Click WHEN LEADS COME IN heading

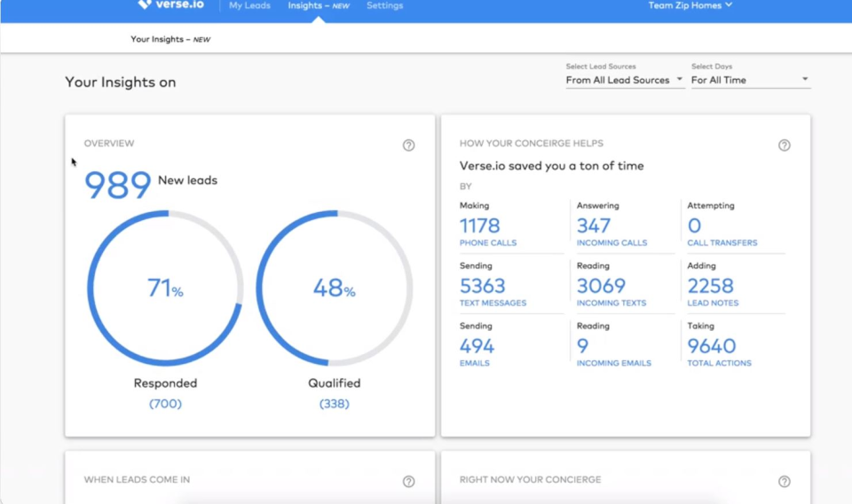(x=137, y=479)
